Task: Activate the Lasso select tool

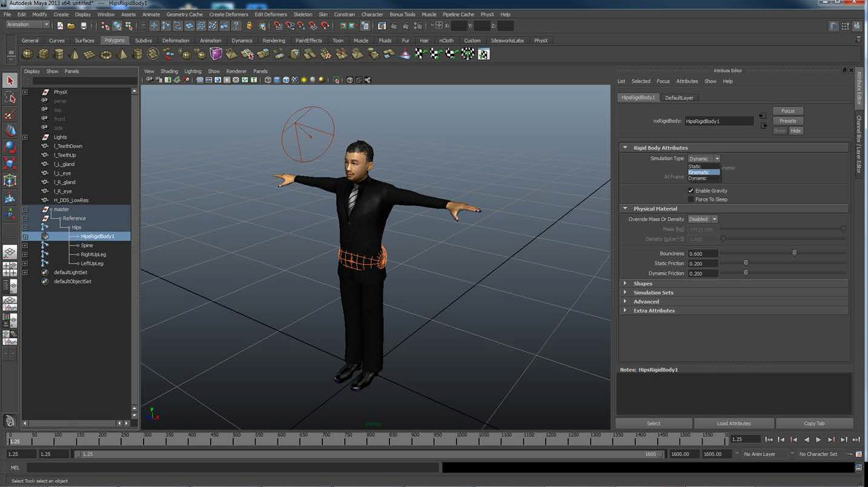Action: [10, 98]
